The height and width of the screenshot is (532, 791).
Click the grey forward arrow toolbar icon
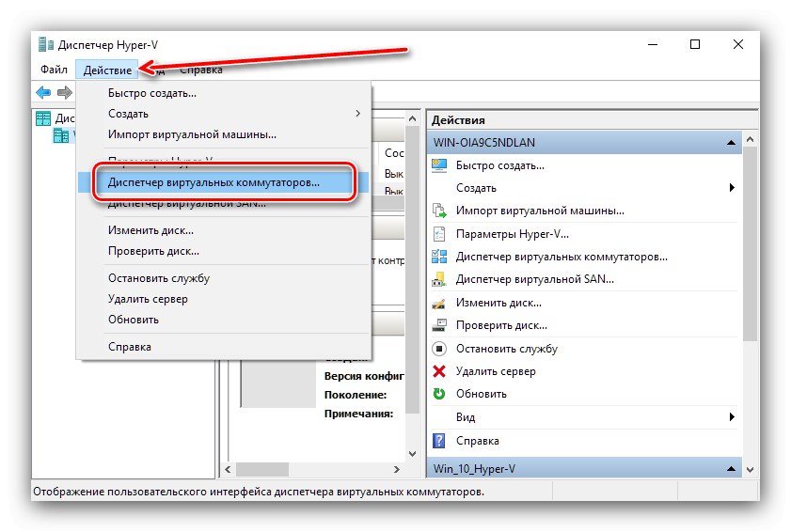coord(65,92)
